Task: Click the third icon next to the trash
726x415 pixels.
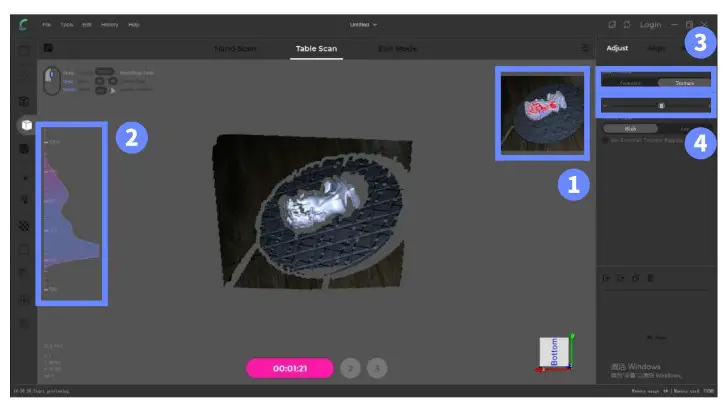Action: [x=635, y=278]
